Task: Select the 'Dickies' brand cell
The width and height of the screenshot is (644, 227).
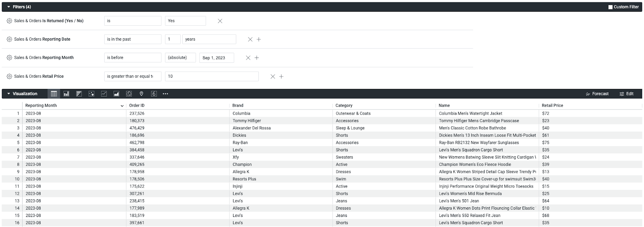Action: coord(281,135)
